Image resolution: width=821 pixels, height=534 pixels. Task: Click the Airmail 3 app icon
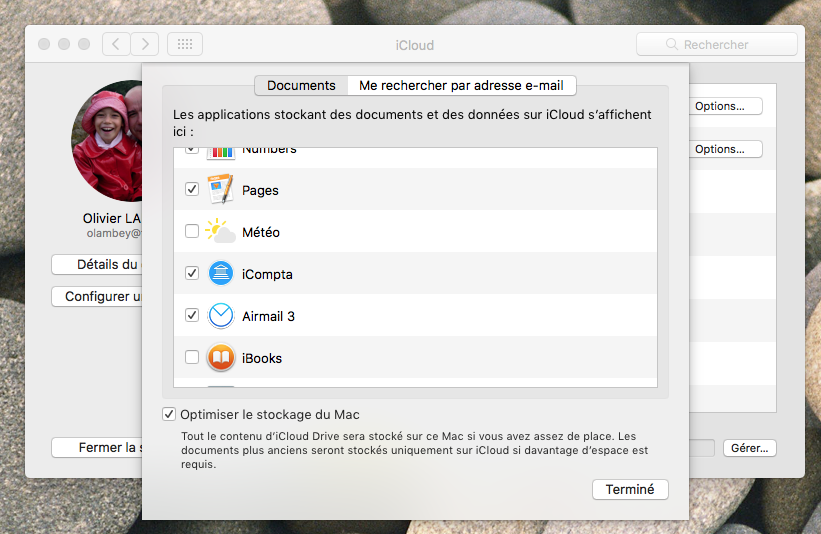[220, 316]
